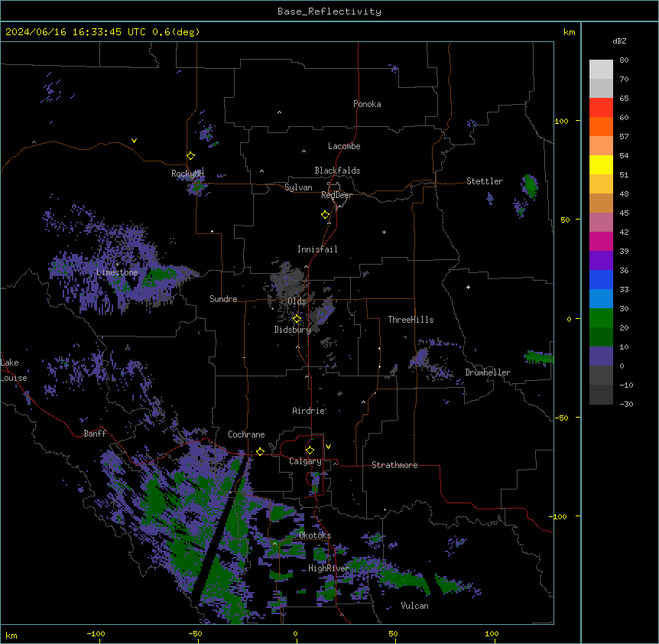Image resolution: width=659 pixels, height=644 pixels.
Task: Click the Innisfail label
Action: (x=317, y=249)
